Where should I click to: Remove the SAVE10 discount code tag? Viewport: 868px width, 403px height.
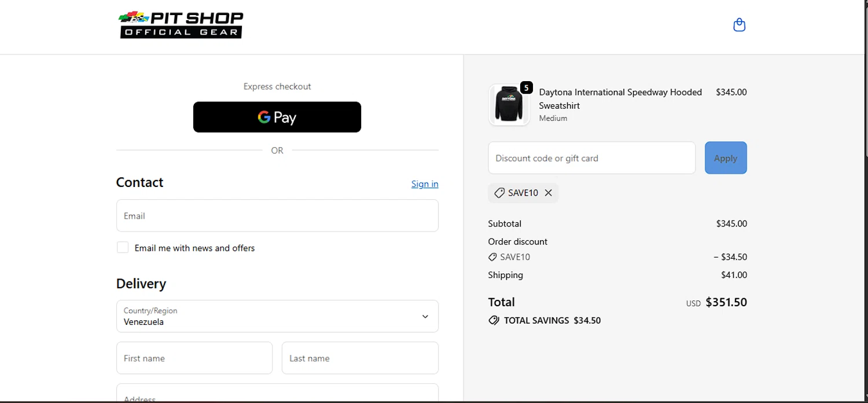[549, 193]
